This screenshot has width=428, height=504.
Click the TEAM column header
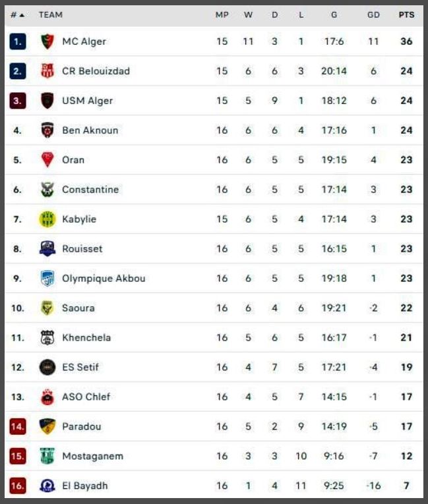point(51,14)
